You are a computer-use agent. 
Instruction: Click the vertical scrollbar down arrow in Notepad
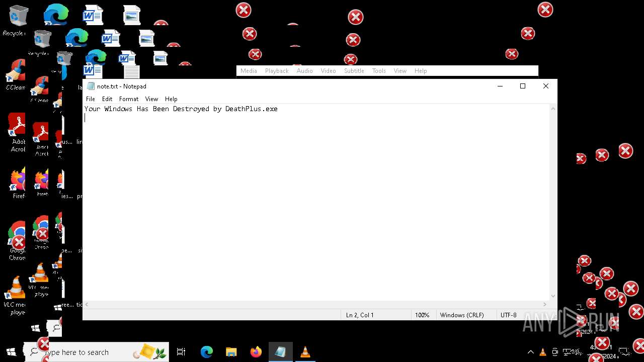click(x=553, y=296)
